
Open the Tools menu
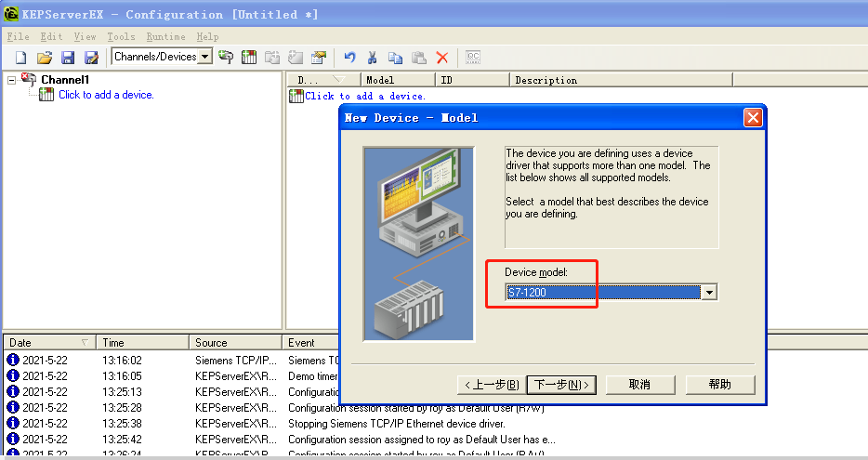point(121,36)
